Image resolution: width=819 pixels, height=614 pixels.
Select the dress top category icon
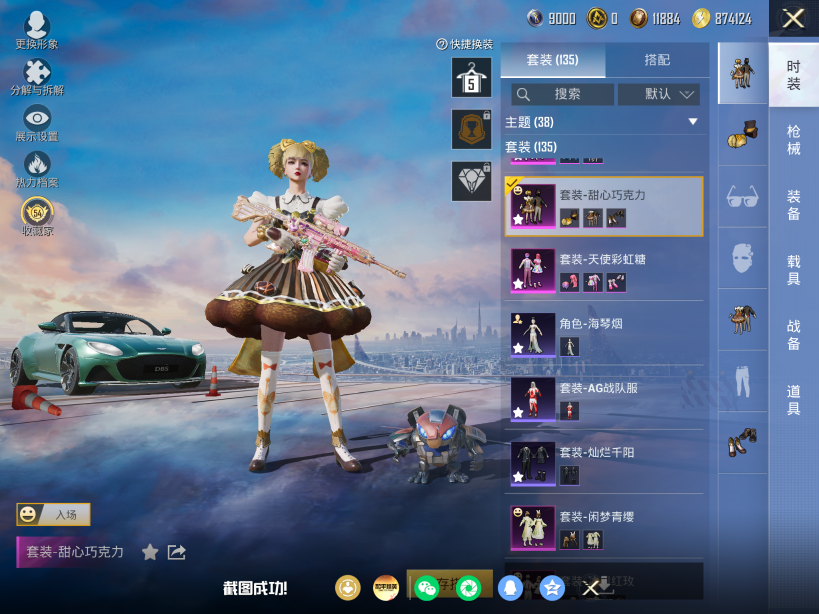742,319
